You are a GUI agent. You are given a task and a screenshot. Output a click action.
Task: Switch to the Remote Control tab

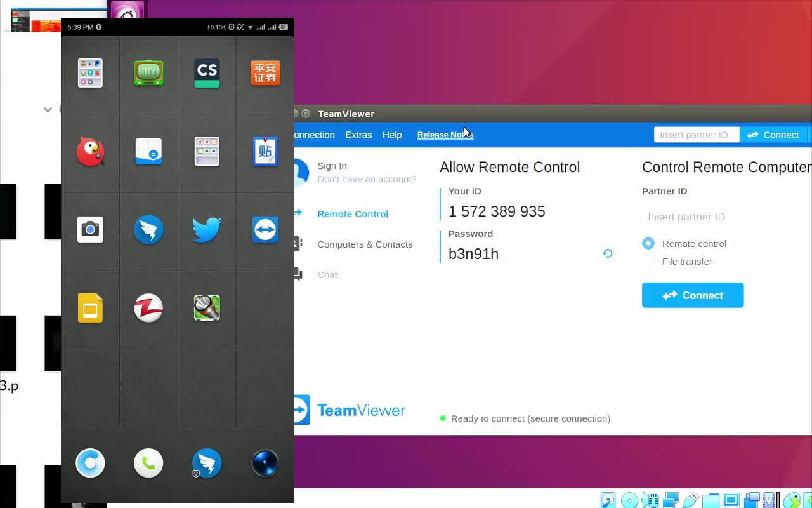click(x=353, y=214)
